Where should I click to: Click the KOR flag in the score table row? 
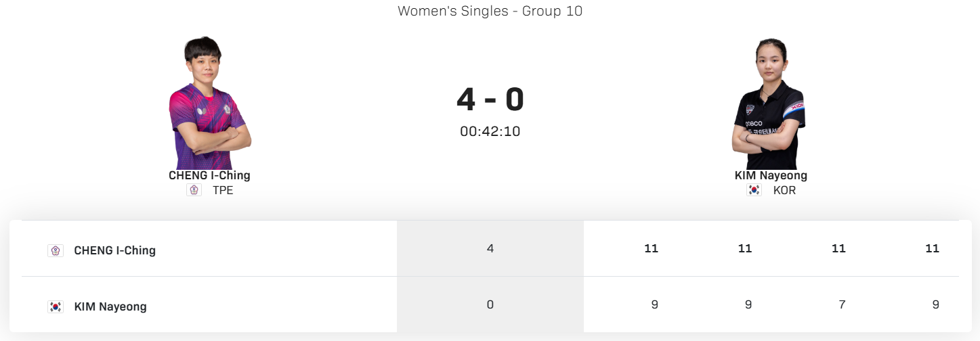pyautogui.click(x=56, y=306)
